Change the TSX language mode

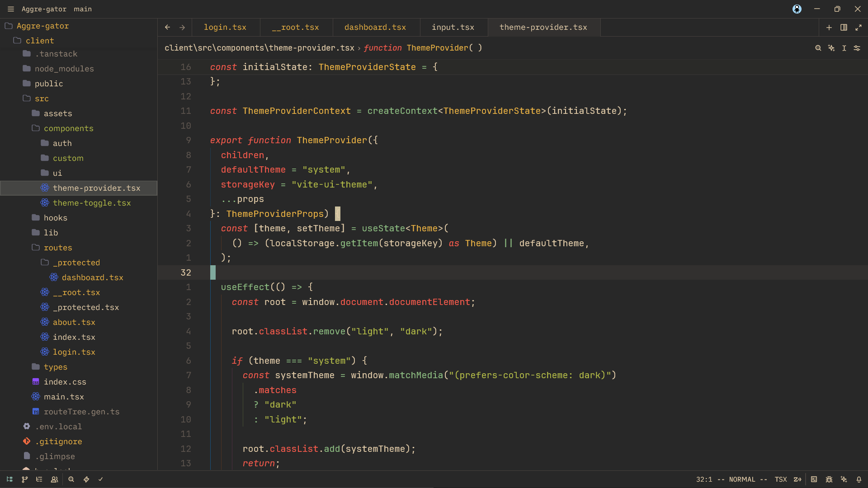781,479
